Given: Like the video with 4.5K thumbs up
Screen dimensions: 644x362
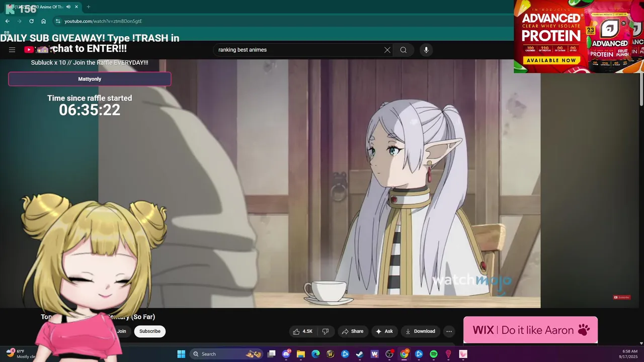Looking at the screenshot, I should pyautogui.click(x=303, y=331).
